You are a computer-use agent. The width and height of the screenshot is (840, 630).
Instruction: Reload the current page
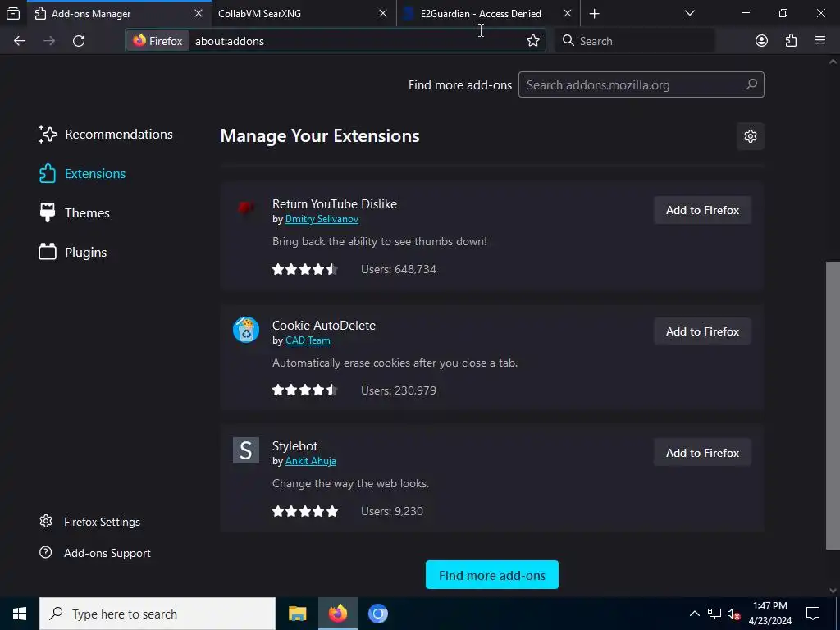coord(79,41)
